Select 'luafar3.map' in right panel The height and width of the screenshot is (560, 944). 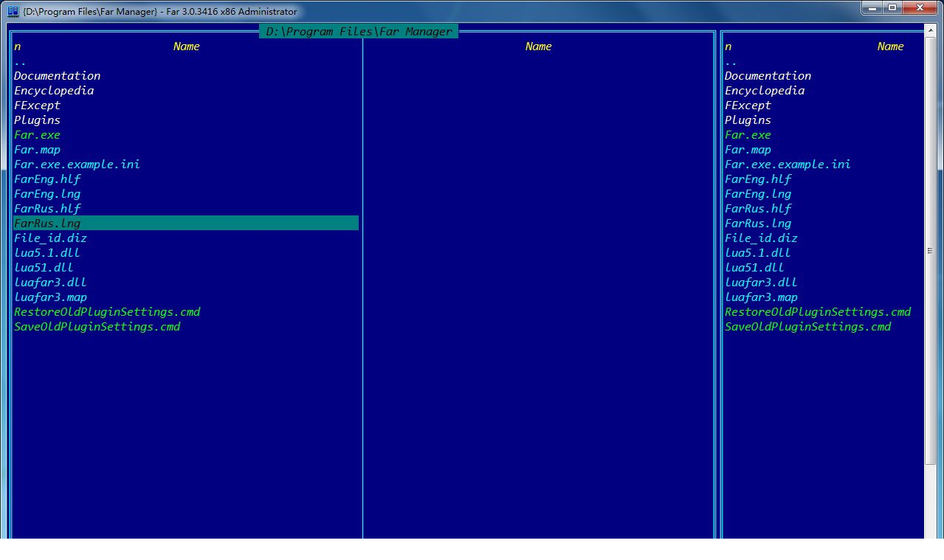(761, 297)
